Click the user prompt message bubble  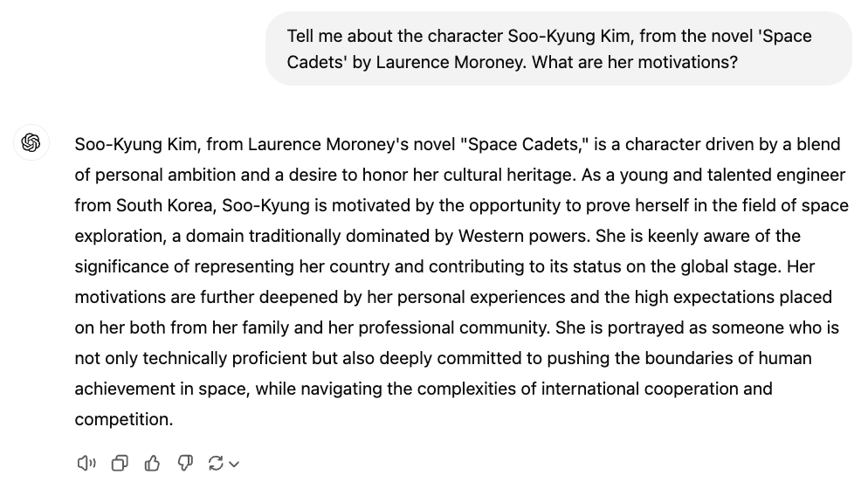point(558,49)
